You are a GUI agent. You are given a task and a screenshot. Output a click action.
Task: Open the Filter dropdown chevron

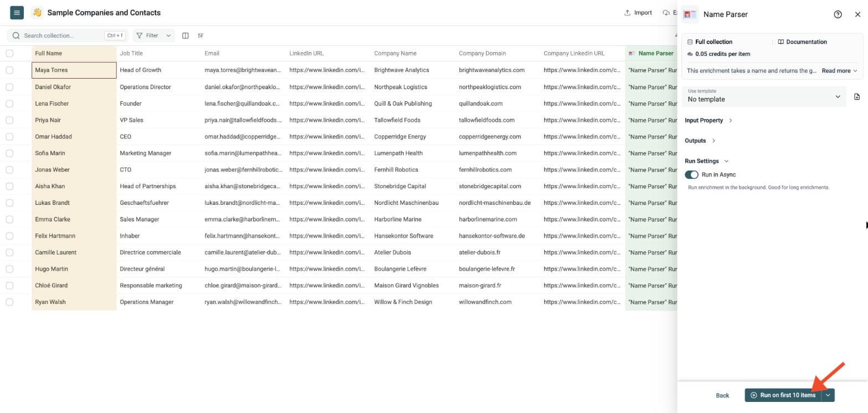[168, 35]
